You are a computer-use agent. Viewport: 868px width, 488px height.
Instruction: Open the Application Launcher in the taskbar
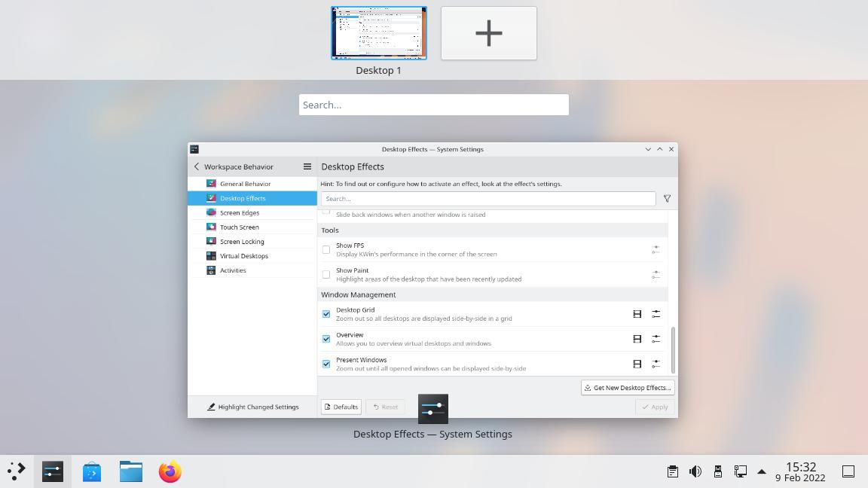17,471
